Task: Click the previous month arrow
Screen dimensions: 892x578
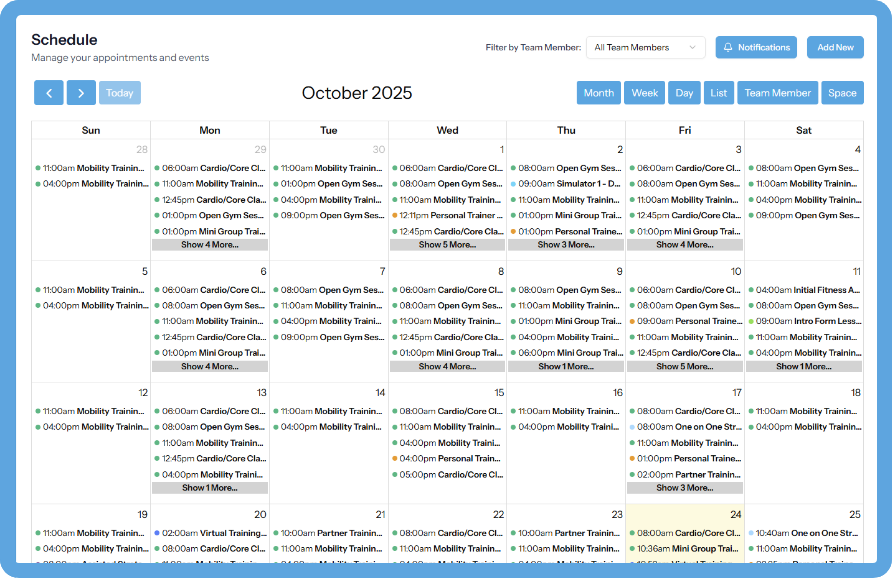Action: point(49,92)
